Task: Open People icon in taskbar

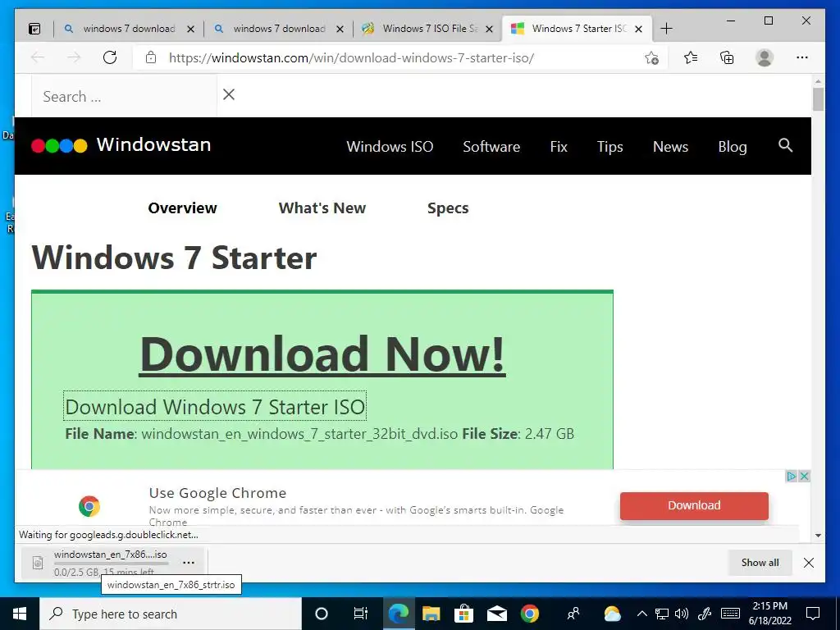Action: click(x=573, y=614)
